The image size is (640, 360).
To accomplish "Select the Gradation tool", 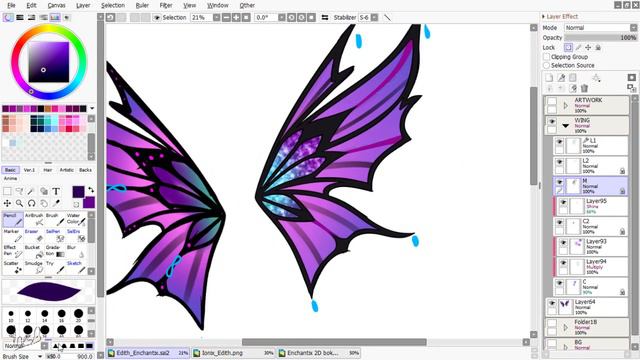I will (55, 251).
